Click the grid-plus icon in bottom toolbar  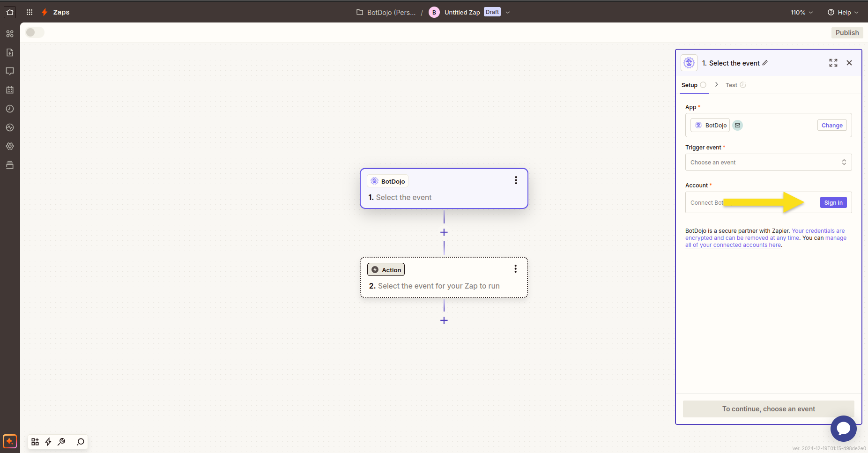tap(35, 442)
